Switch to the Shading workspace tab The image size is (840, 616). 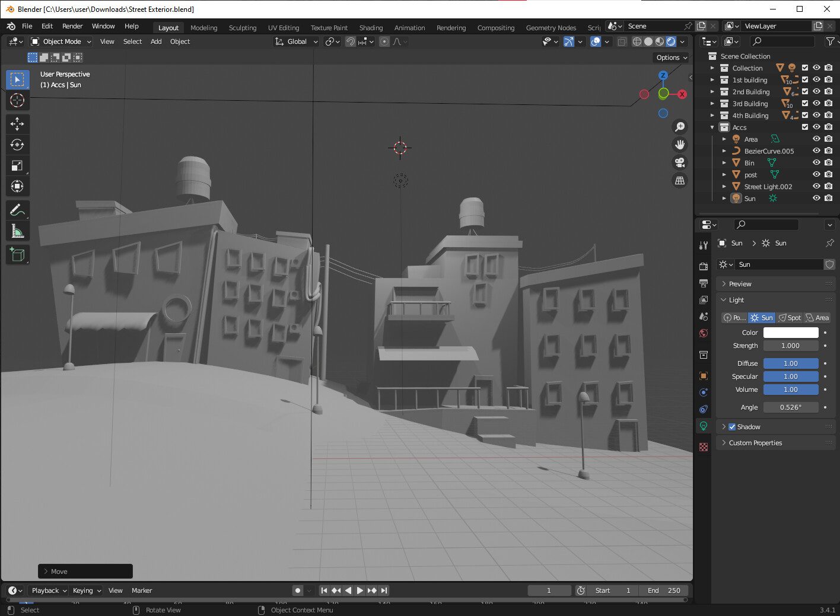(x=371, y=27)
